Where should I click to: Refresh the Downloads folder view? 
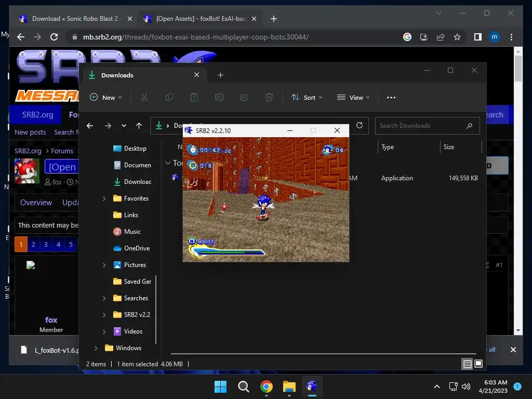pos(360,126)
